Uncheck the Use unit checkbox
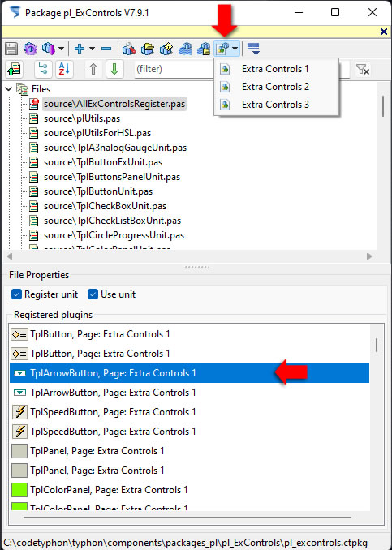 point(93,294)
